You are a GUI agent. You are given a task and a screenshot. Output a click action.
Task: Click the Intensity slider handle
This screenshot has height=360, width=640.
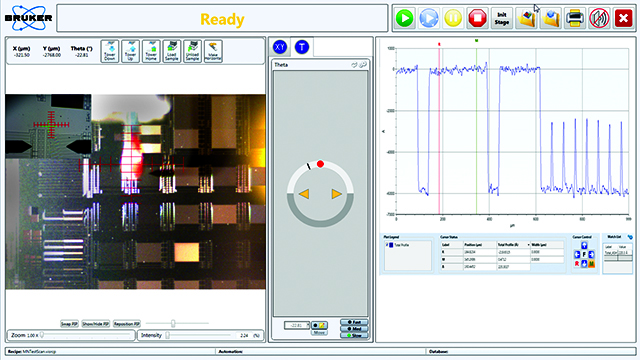tap(168, 335)
